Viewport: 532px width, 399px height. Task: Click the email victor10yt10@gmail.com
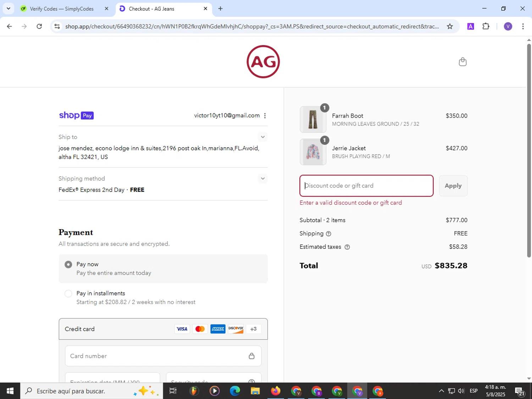pos(227,116)
